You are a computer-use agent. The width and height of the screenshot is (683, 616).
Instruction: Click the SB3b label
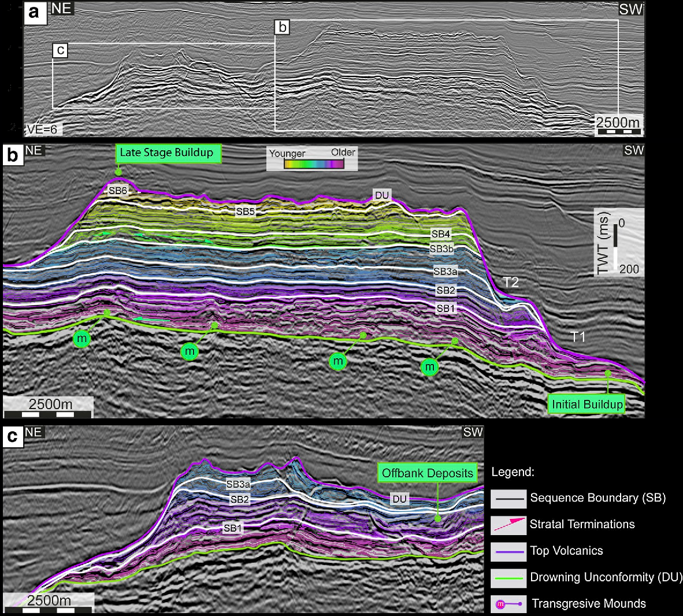click(441, 249)
